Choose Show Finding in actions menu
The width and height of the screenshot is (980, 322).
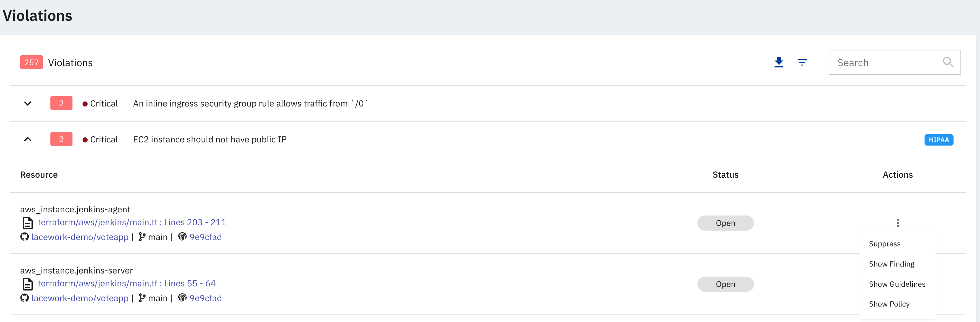tap(891, 264)
